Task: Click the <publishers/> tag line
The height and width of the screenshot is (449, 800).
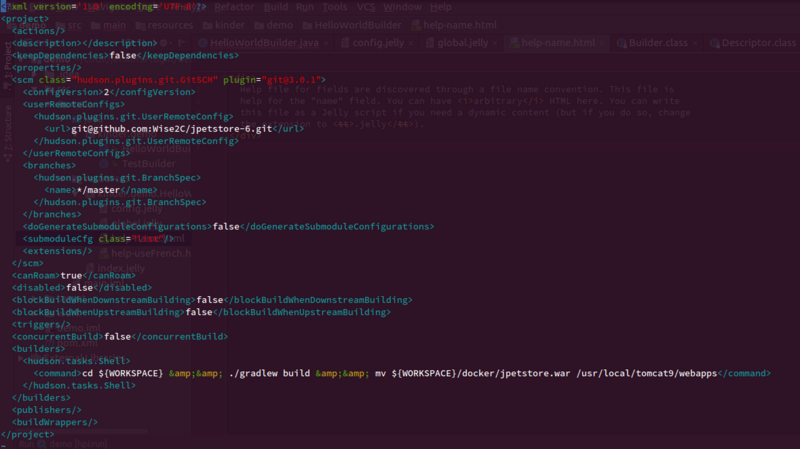Action: 46,410
